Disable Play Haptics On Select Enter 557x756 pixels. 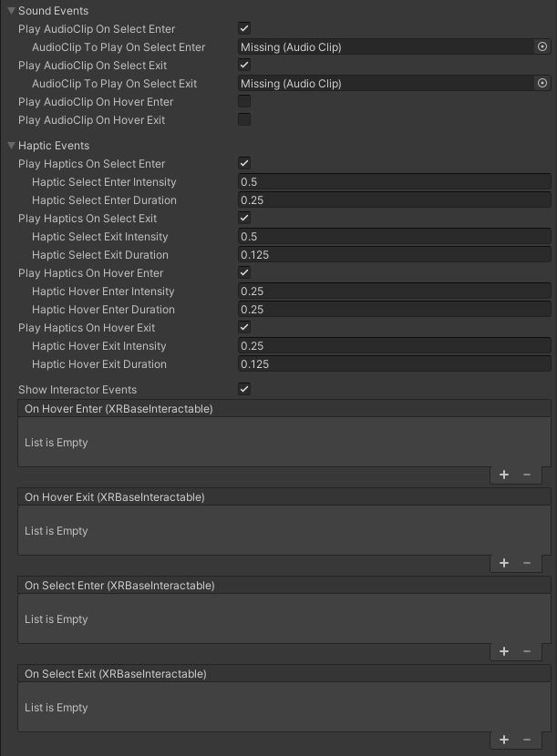click(244, 163)
